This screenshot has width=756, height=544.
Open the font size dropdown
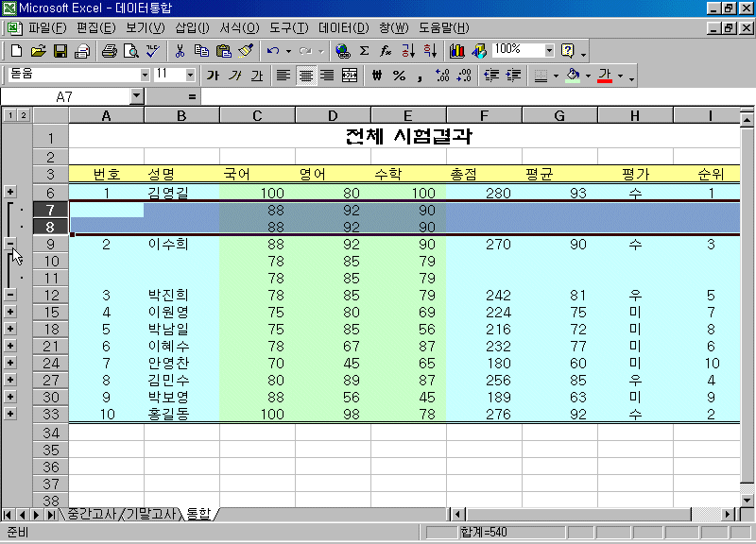click(190, 75)
